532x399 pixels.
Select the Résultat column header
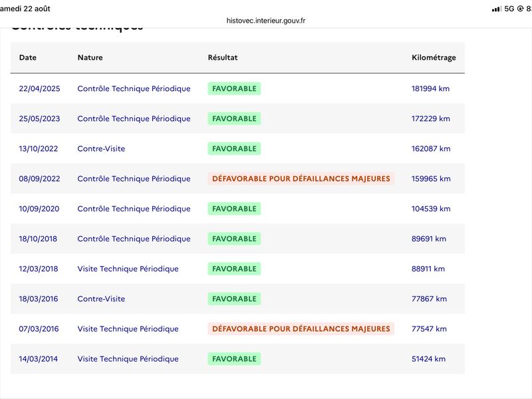point(223,57)
